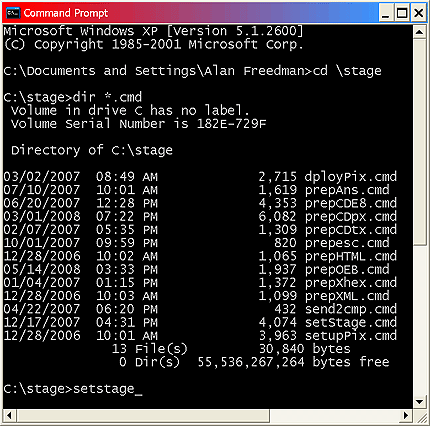430x426 pixels.
Task: Click the date 02/07/2007
Action: 42,230
